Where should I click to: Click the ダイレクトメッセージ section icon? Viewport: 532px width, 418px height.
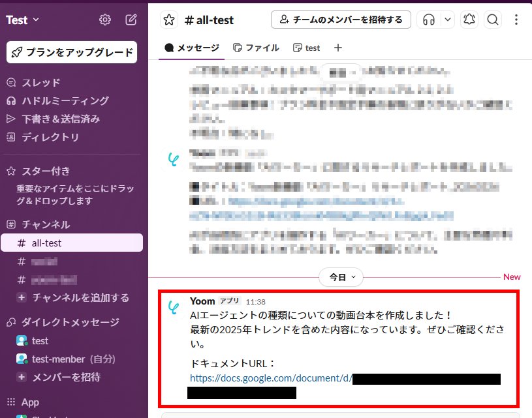coord(11,322)
